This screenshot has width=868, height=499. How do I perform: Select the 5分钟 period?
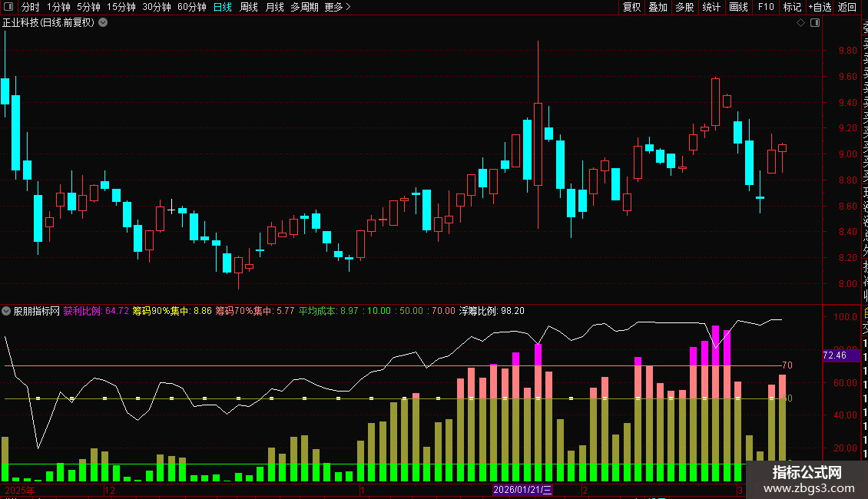pyautogui.click(x=88, y=7)
